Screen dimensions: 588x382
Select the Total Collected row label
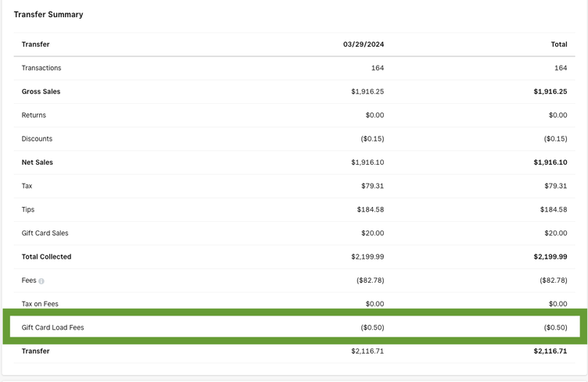[46, 256]
